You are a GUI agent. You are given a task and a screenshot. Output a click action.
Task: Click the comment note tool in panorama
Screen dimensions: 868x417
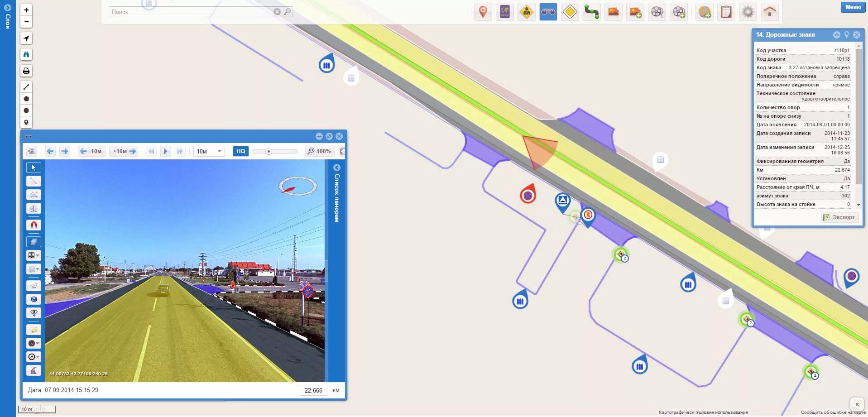pyautogui.click(x=34, y=330)
